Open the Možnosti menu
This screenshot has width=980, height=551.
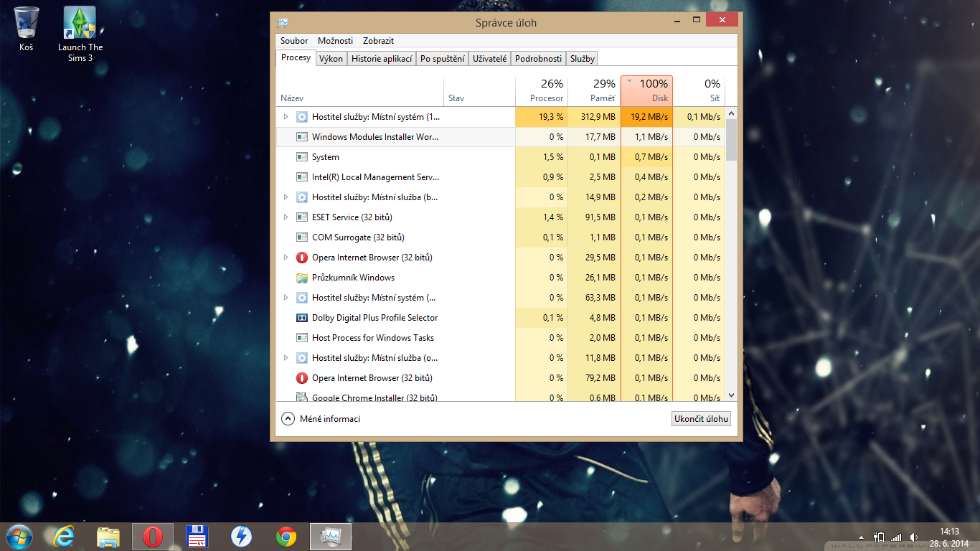335,41
